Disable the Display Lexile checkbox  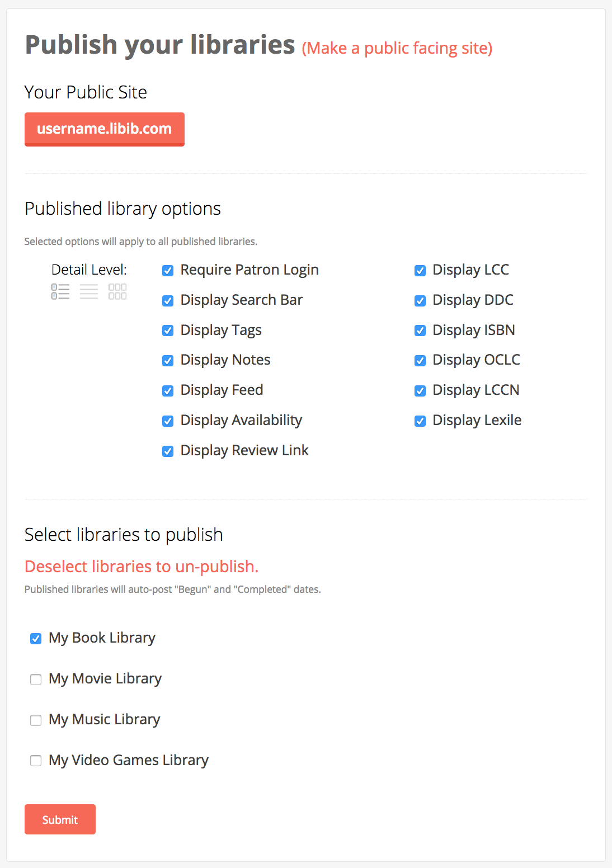(x=420, y=421)
